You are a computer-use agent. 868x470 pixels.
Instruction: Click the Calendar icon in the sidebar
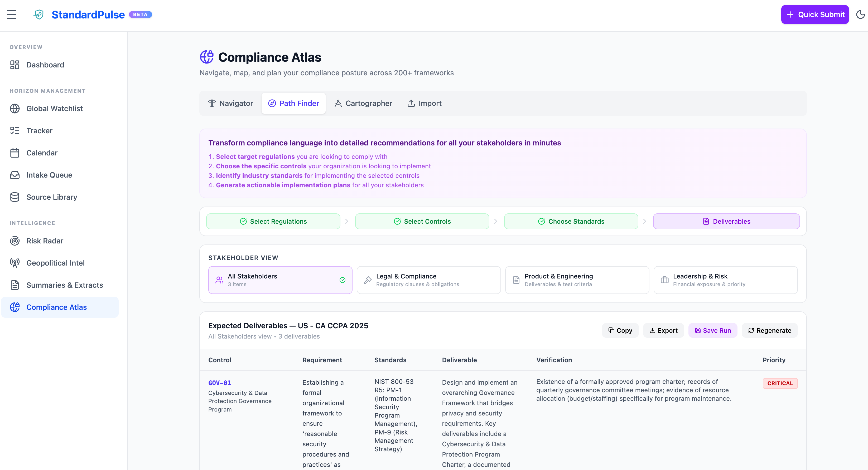(15, 153)
